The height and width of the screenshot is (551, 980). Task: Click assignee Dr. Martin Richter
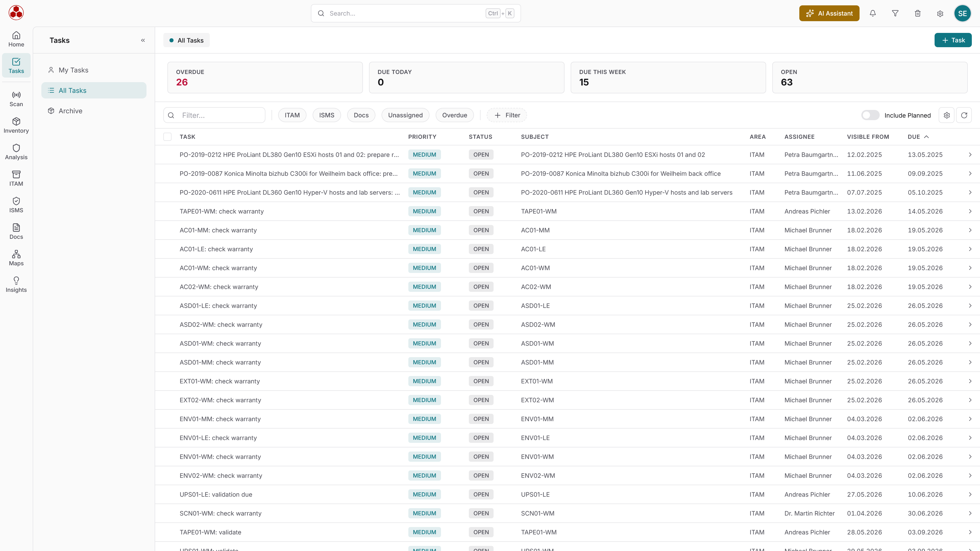tap(810, 513)
